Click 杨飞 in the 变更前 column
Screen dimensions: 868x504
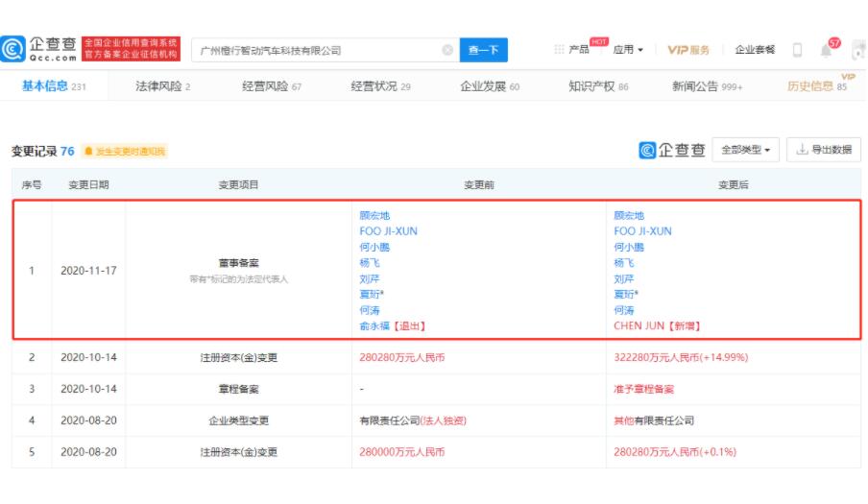point(370,263)
